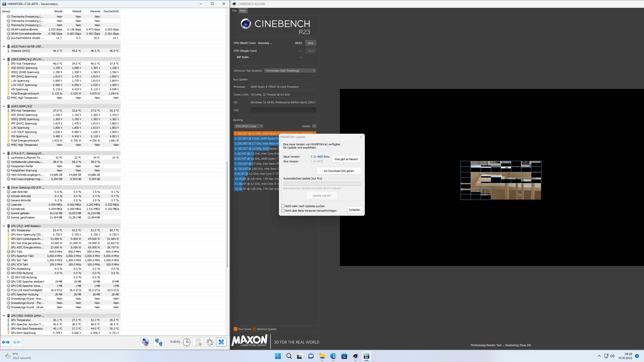This screenshot has width=644, height=362.
Task: Collapse the DDR5 DIMM [#3] sensor group
Action: click(x=4, y=106)
